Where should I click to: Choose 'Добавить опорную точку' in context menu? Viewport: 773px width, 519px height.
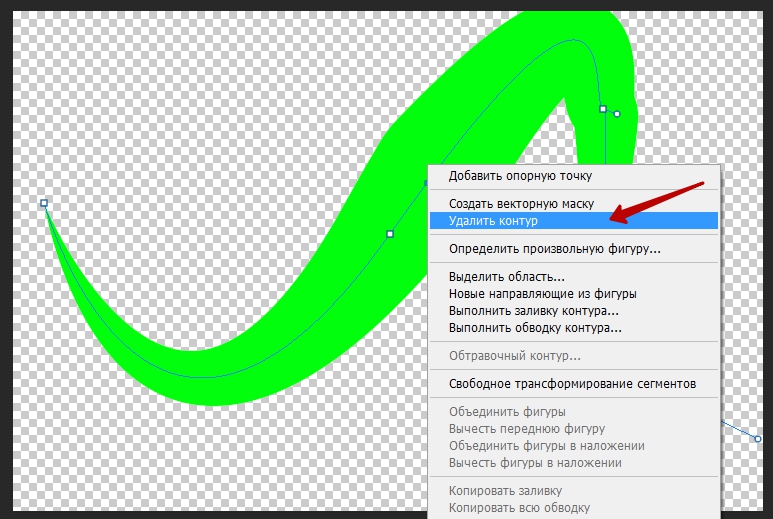coord(574,176)
